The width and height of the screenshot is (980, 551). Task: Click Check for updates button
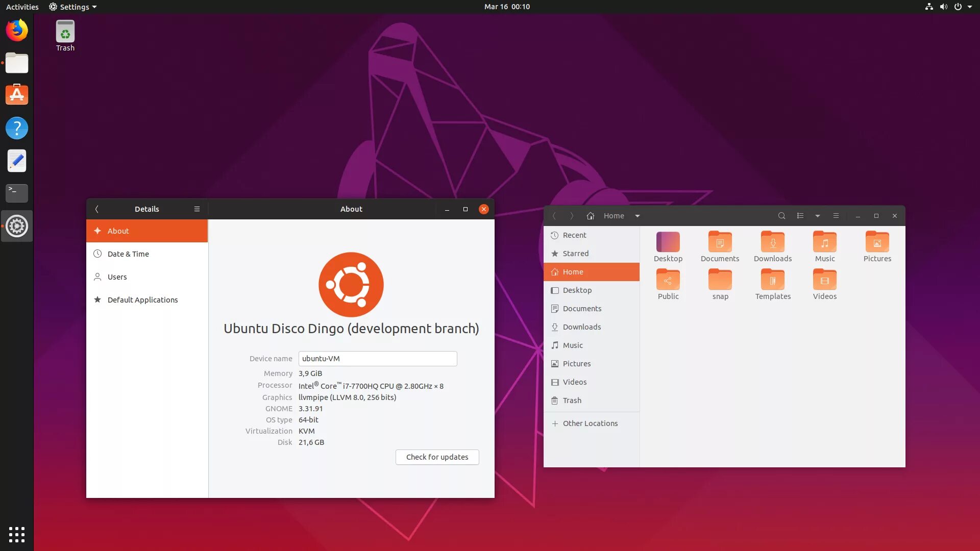click(x=437, y=457)
